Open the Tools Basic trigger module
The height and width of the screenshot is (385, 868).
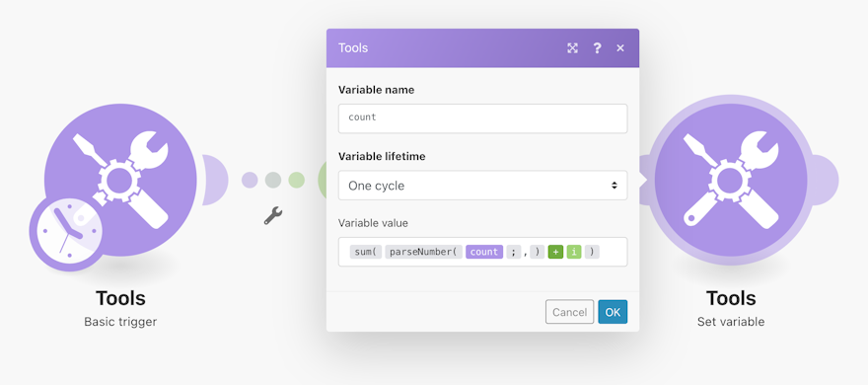point(120,179)
